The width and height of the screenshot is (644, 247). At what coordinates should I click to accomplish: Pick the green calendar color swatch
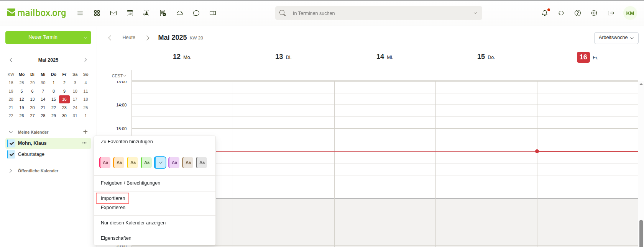point(146,162)
